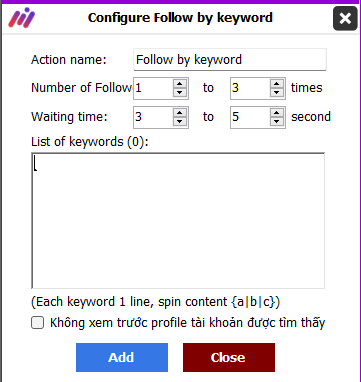Decrease minimum Number of Follow value

point(180,93)
